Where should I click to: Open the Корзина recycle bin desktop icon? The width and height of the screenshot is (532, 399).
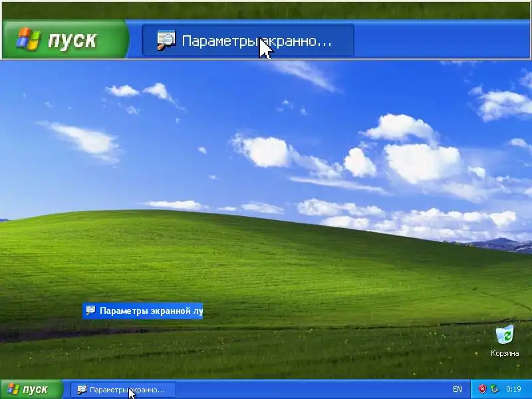(505, 340)
